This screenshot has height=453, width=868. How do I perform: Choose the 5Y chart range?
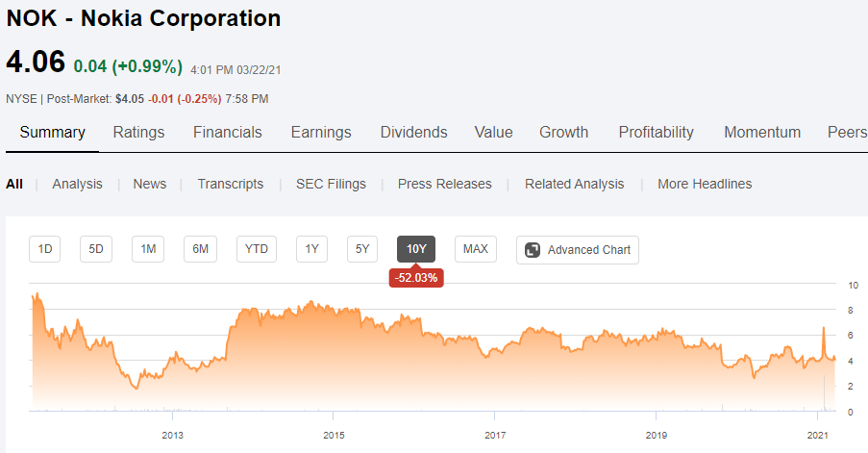[362, 250]
